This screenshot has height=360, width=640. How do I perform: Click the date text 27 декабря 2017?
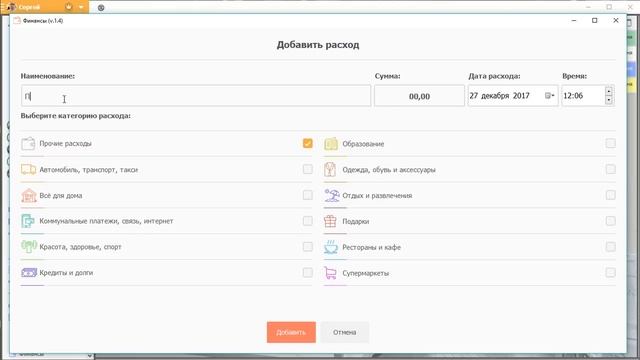499,96
